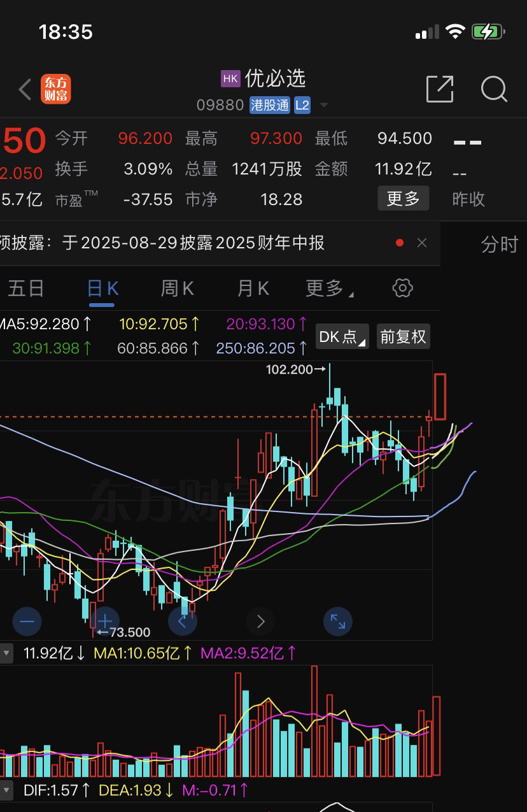Tap the DIF:1.57 MACD value

pyautogui.click(x=58, y=791)
